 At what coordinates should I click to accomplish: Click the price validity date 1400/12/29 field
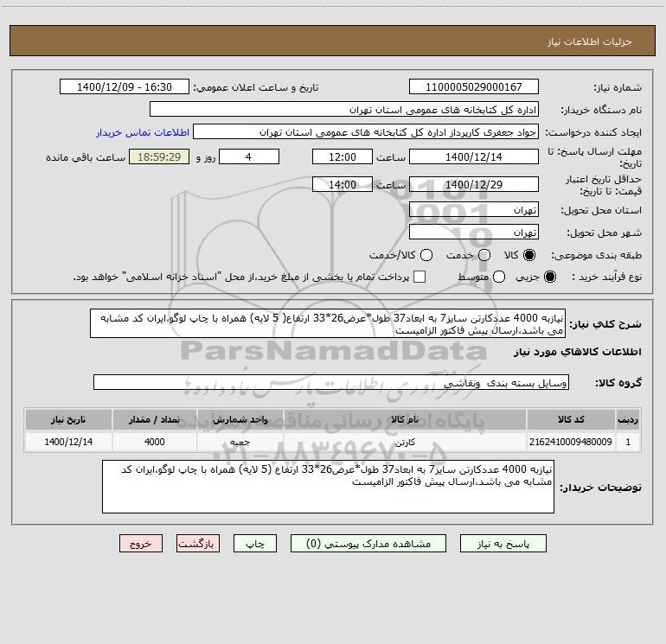pyautogui.click(x=474, y=184)
